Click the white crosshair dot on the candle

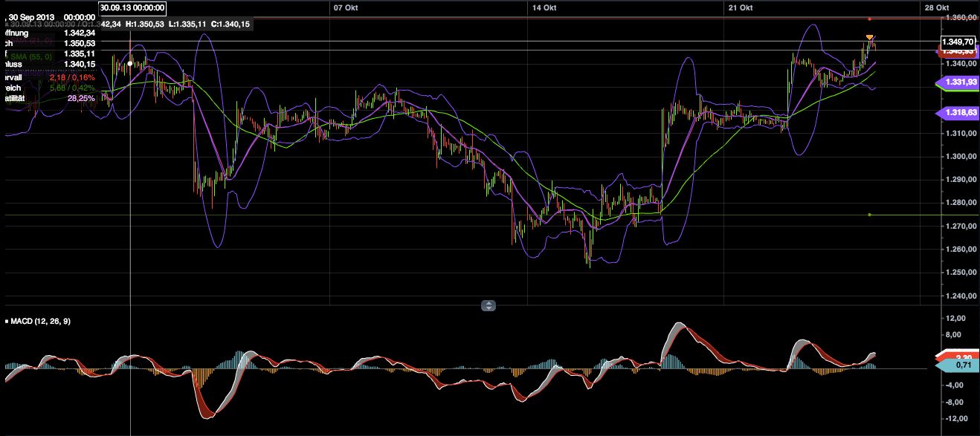pyautogui.click(x=130, y=64)
